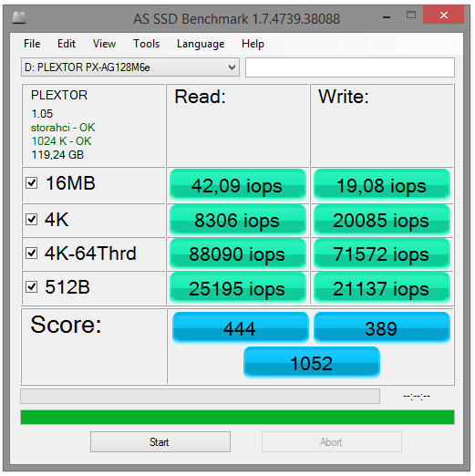Click the AS SSD app icon in title bar

tap(19, 17)
